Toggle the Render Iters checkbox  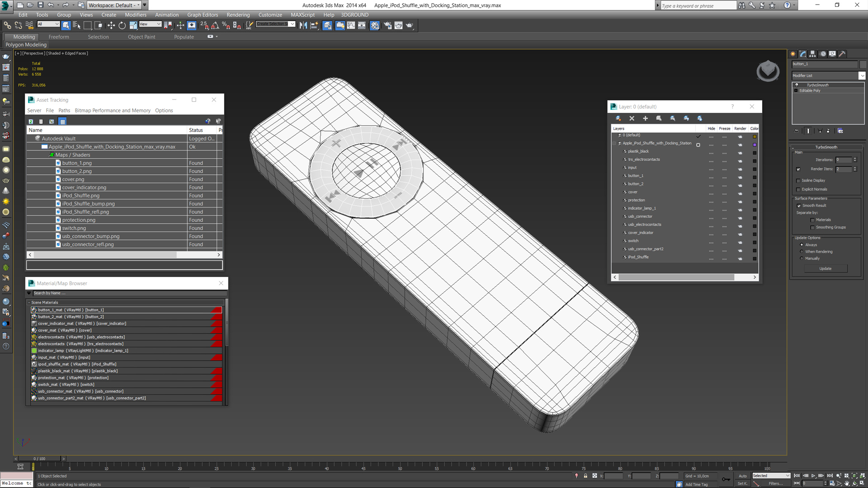(798, 169)
